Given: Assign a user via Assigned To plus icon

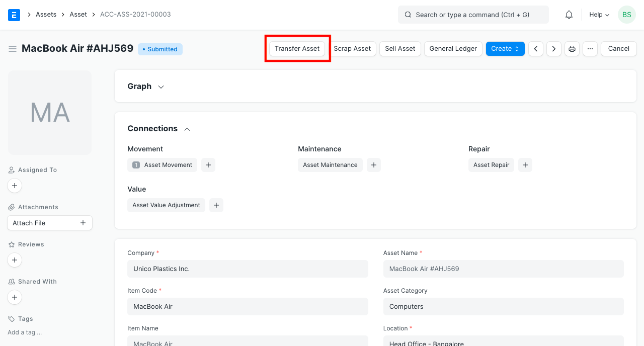Looking at the screenshot, I should click(15, 186).
